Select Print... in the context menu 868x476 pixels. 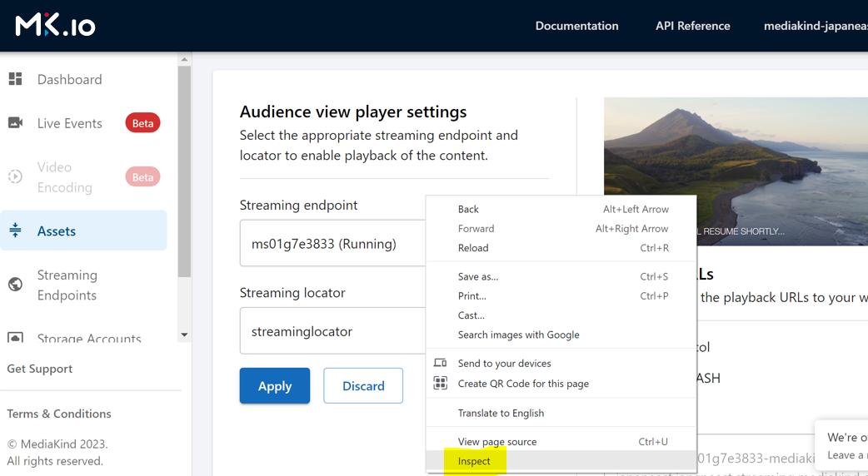561,295
